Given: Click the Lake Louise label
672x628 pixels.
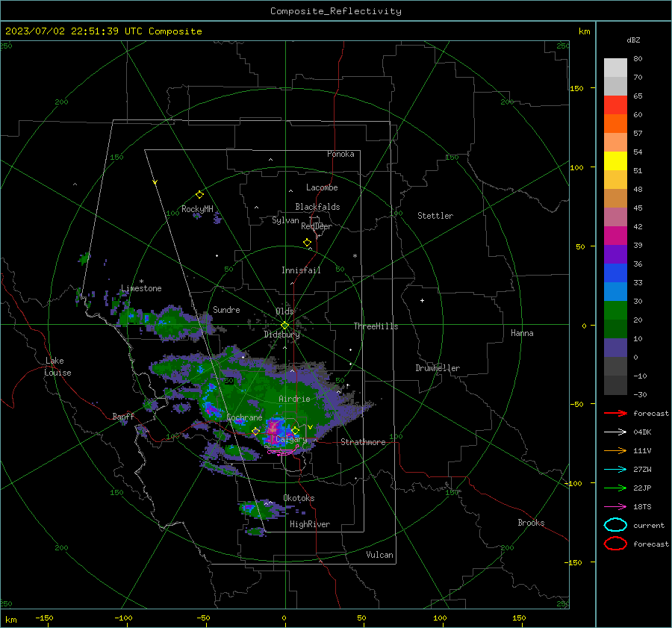Looking at the screenshot, I should tap(57, 367).
